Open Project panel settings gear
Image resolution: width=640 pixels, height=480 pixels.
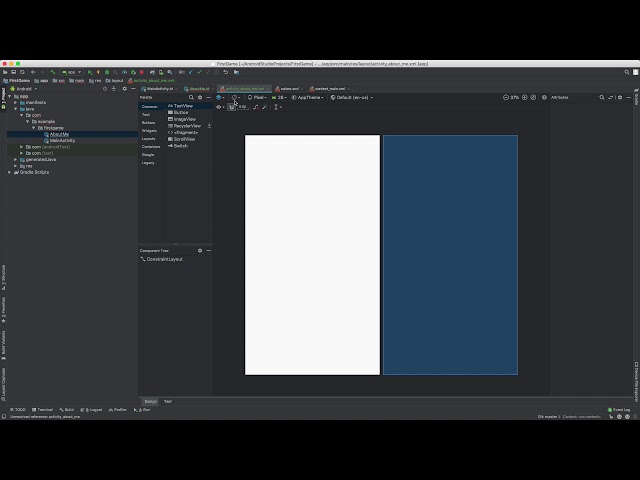point(124,89)
